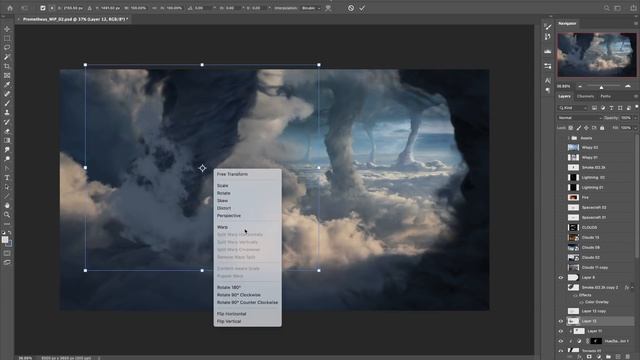640x360 pixels.
Task: Open the search icon at top right
Action: [607, 8]
